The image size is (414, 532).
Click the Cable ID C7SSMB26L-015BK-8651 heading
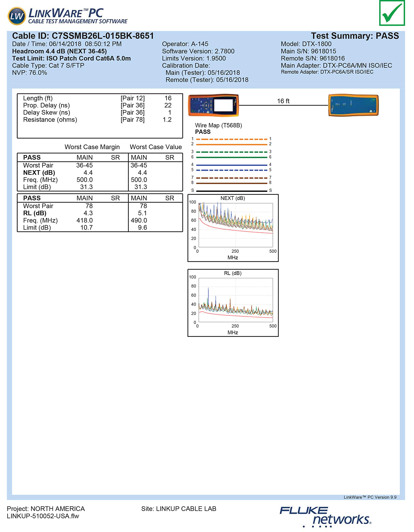click(x=83, y=36)
